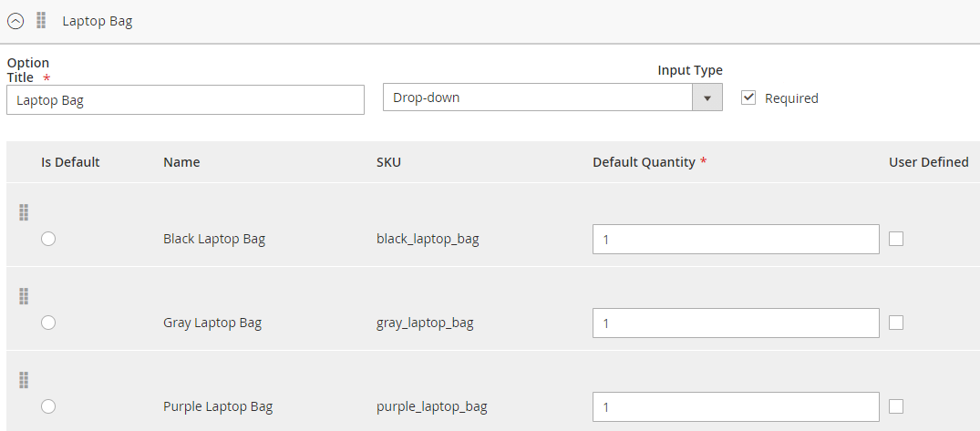Set Purple Laptop Bag as default
980x431 pixels.
coord(48,406)
